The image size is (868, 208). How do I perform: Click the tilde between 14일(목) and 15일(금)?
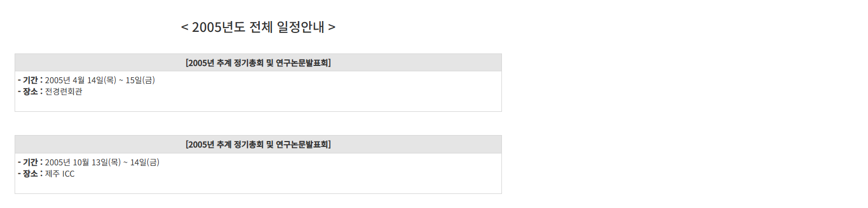pos(121,80)
